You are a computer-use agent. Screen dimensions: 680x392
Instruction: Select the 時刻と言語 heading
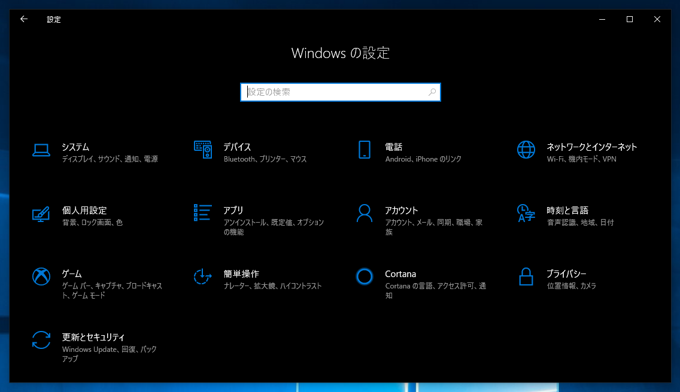[567, 211]
